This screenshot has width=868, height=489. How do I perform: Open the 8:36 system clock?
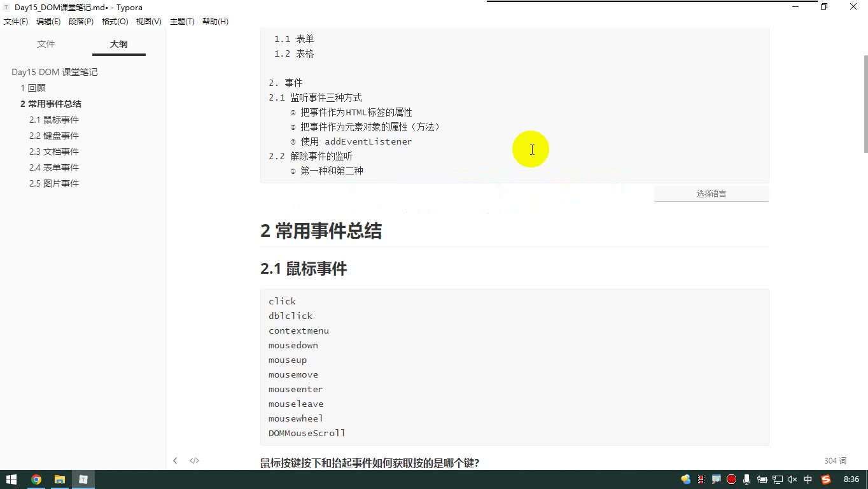(851, 479)
